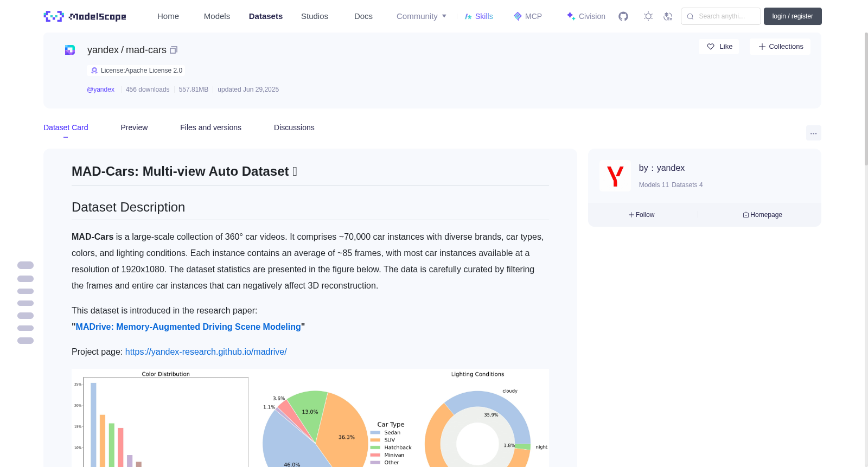
Task: Open the Models section
Action: tap(217, 16)
